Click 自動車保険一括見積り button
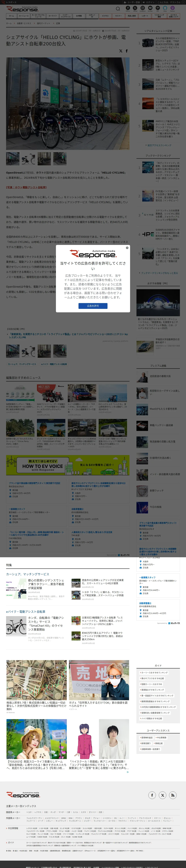The height and width of the screenshot is (868, 186). pos(150,749)
